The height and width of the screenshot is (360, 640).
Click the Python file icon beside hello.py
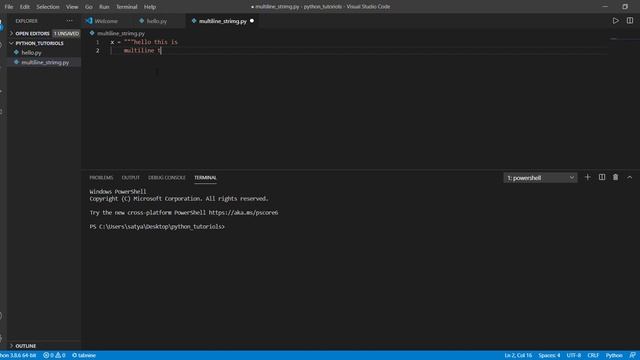pos(16,52)
